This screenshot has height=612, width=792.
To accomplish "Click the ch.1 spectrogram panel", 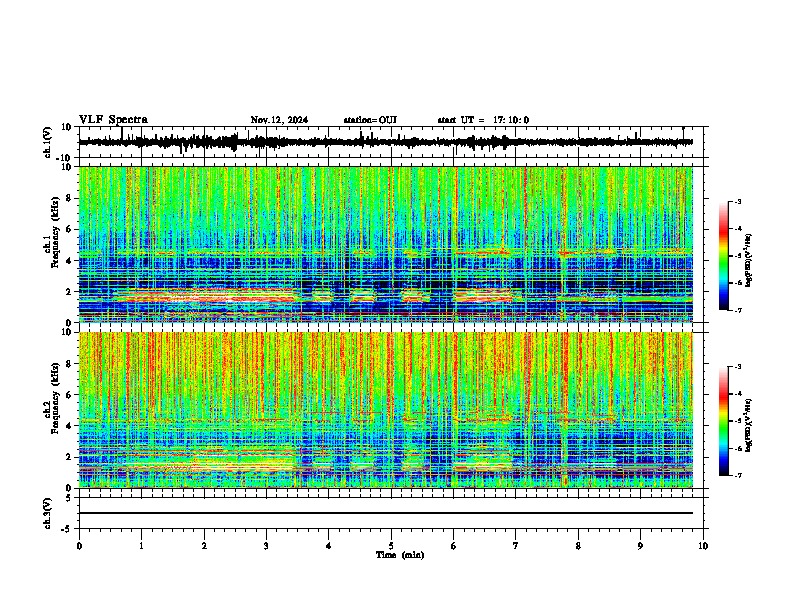I will pos(386,244).
